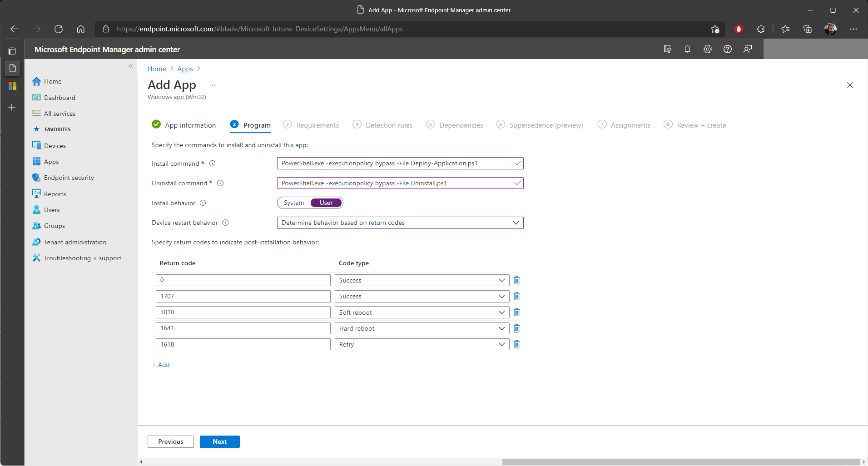Go to Detection rules step

[382, 125]
